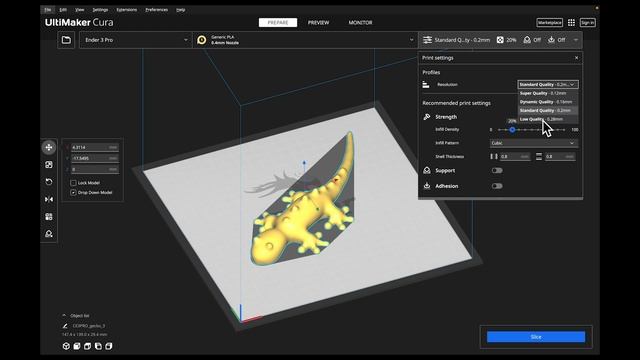Image resolution: width=640 pixels, height=360 pixels.
Task: Click the Sign in button
Action: [x=587, y=22]
